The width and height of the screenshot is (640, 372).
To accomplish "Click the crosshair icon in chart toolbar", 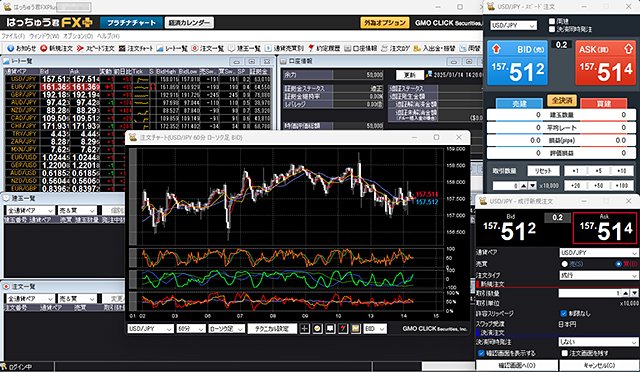I will 304,329.
